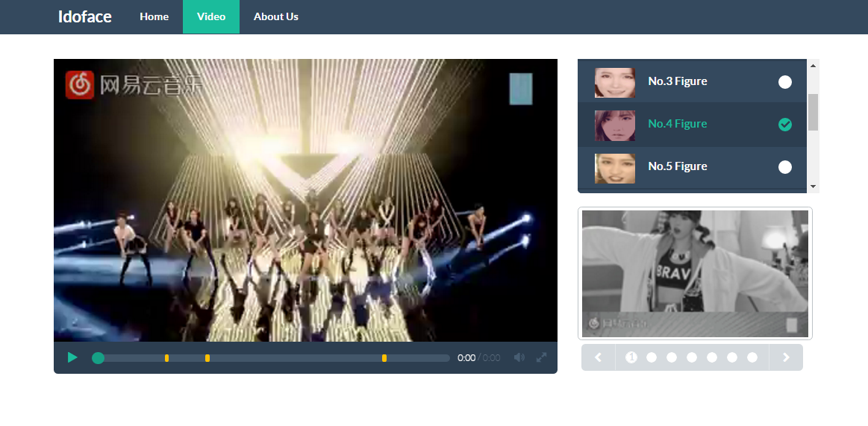Uncheck the No.4 Figure checkmark

785,125
